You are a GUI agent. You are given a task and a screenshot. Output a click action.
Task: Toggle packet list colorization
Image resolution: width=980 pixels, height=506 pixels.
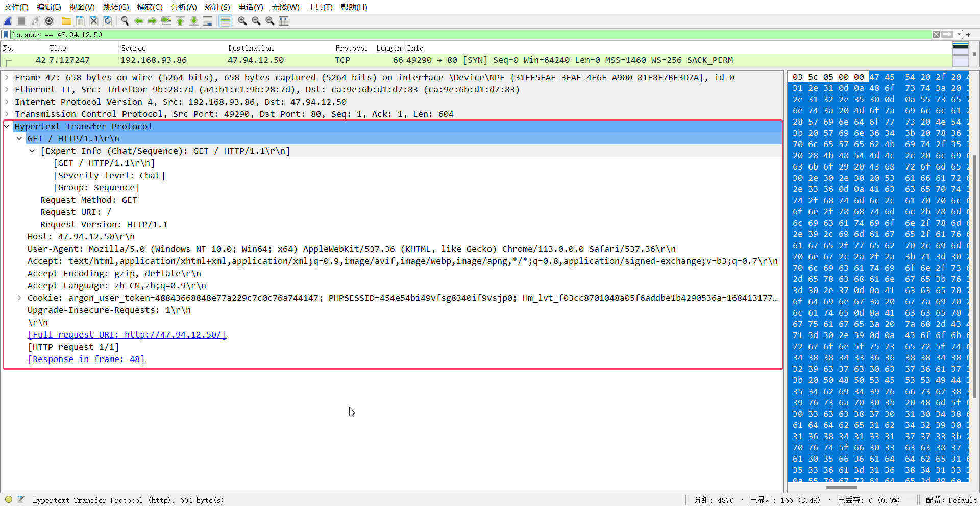225,21
